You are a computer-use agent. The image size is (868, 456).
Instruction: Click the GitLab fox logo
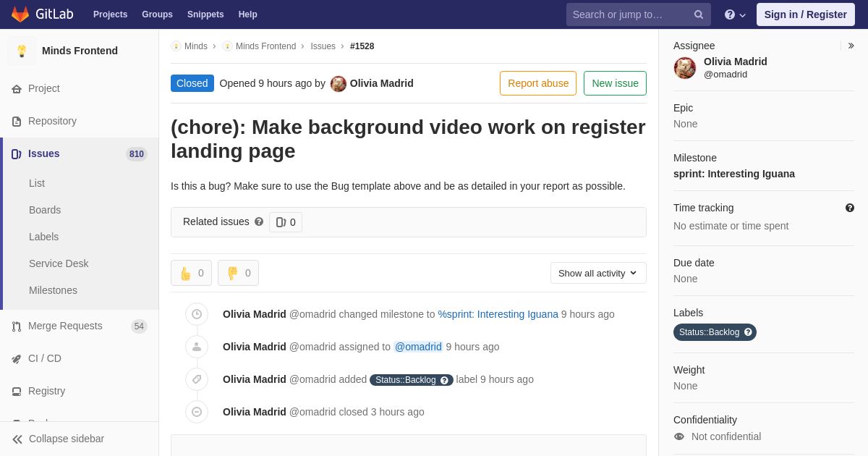coord(20,14)
